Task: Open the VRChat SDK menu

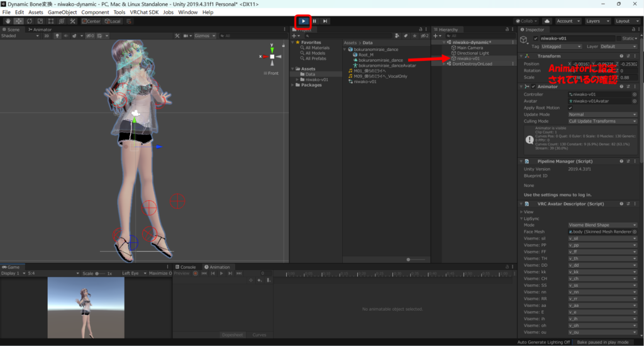Action: [x=145, y=12]
